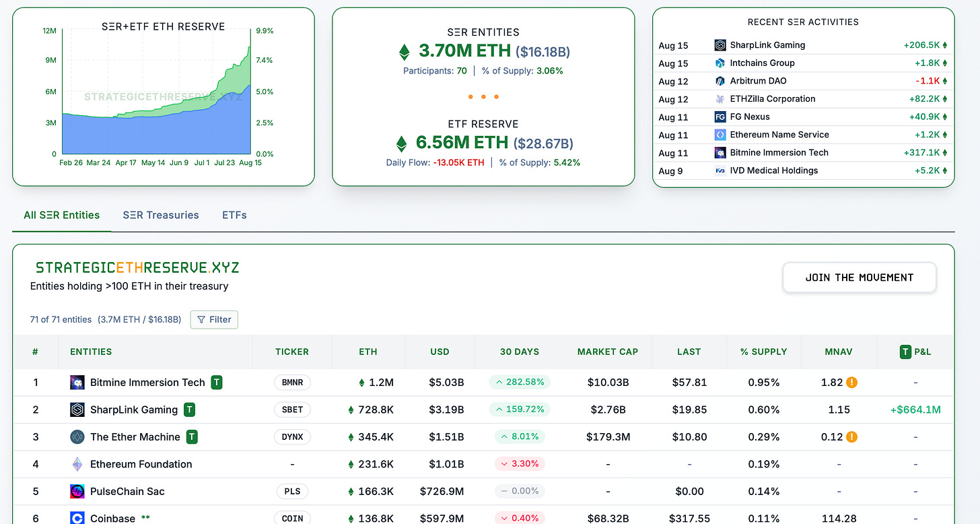Click The Ether Machine logo icon
Image resolution: width=980 pixels, height=524 pixels.
77,437
